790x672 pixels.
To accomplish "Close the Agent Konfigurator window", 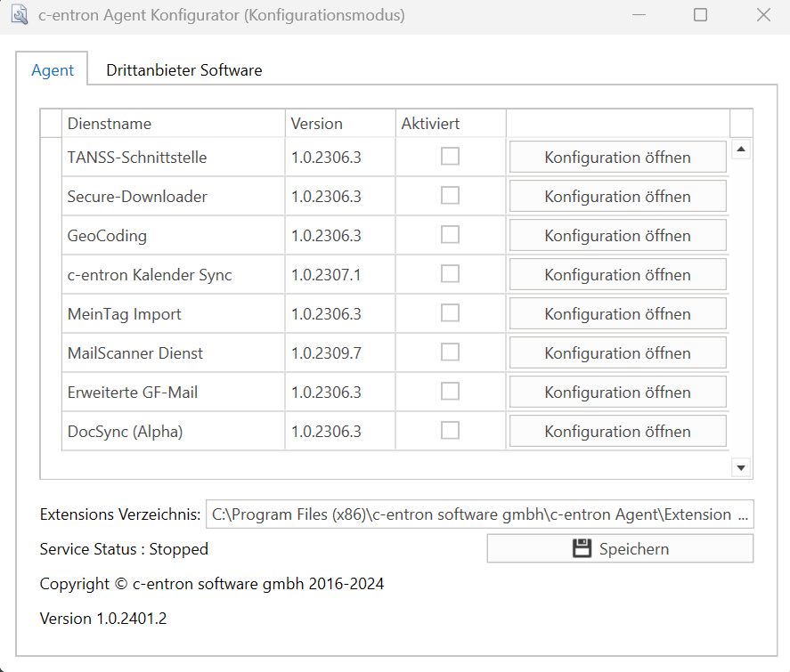I will click(x=763, y=15).
